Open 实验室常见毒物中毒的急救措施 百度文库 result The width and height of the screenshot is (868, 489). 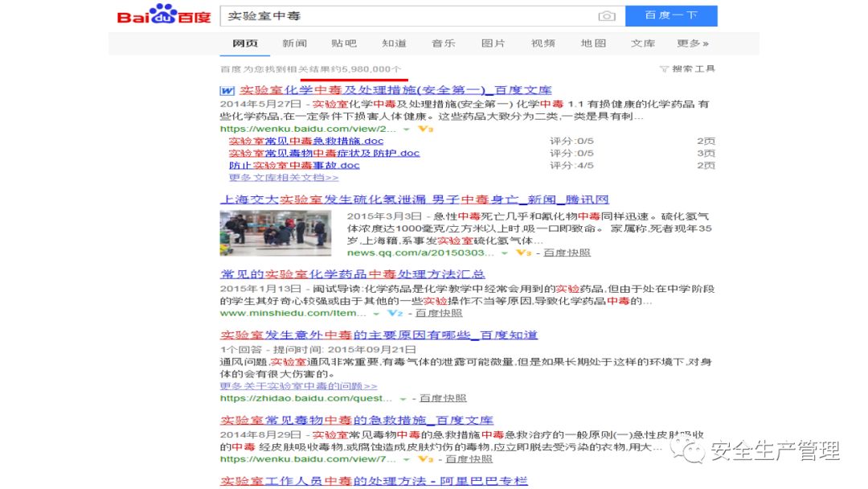tap(357, 421)
